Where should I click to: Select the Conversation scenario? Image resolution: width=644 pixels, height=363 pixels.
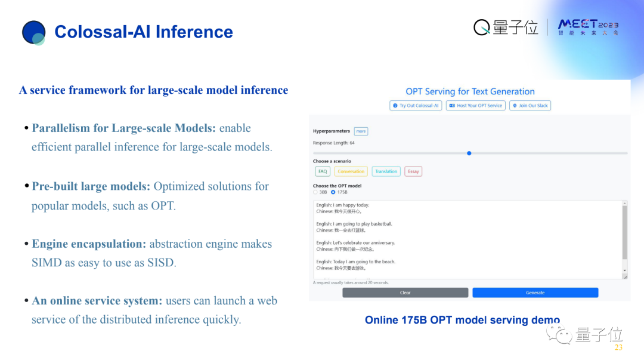pyautogui.click(x=351, y=171)
